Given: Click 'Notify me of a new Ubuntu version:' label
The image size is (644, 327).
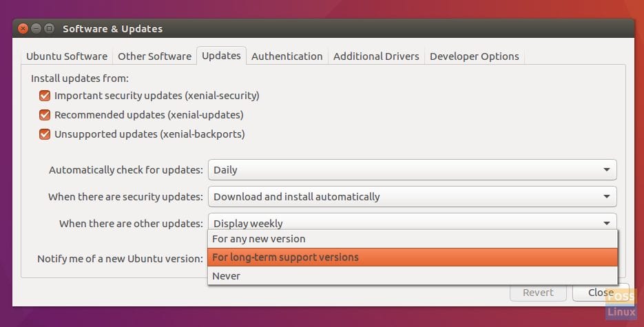Looking at the screenshot, I should point(120,259).
